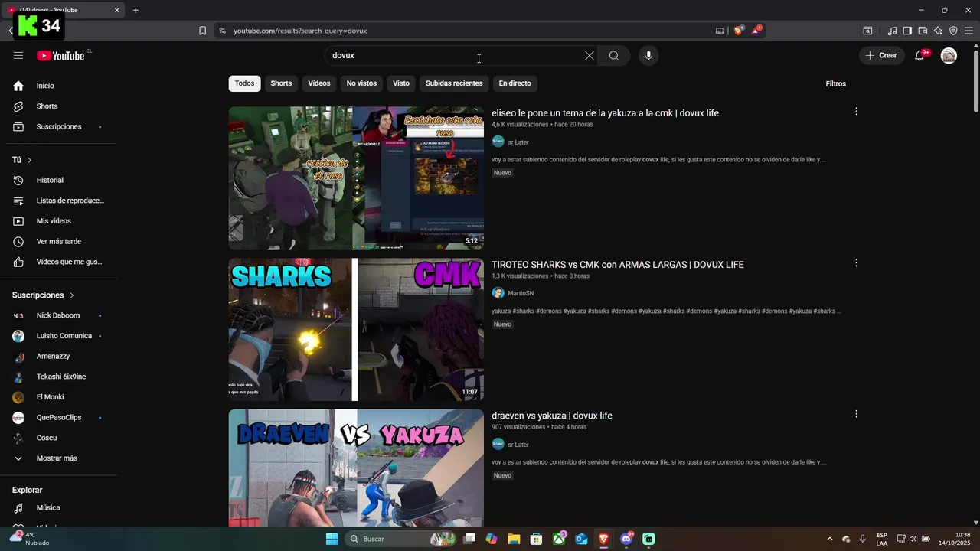Click the magnifying glass search button
This screenshot has width=980, height=551.
[614, 56]
